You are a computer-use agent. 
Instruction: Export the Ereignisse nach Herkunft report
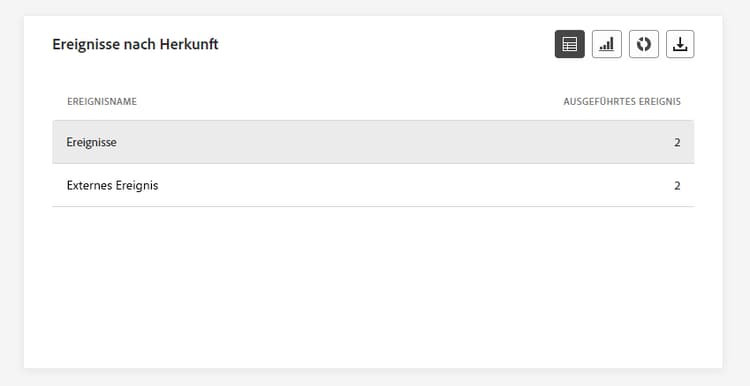click(x=680, y=44)
